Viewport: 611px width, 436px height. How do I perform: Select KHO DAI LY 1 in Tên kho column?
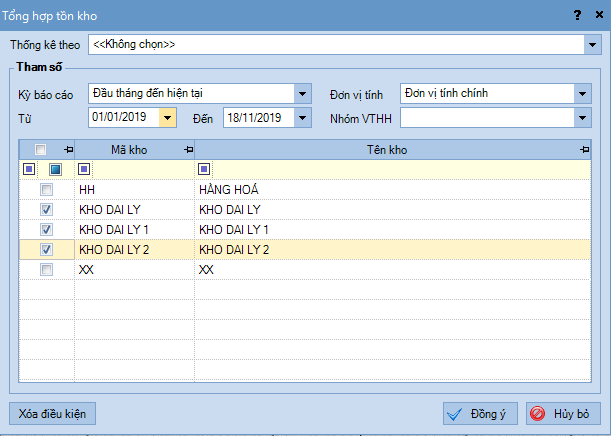click(x=393, y=229)
